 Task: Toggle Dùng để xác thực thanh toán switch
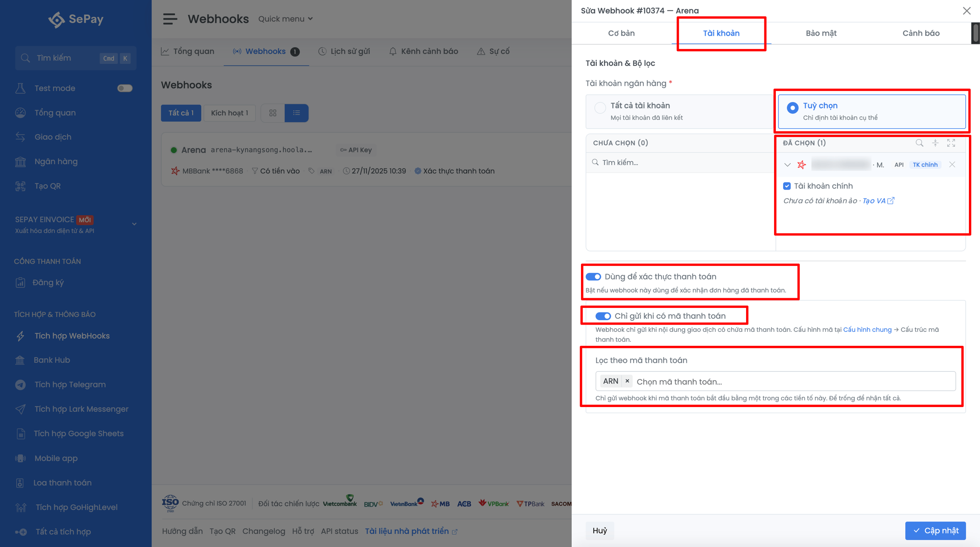593,276
